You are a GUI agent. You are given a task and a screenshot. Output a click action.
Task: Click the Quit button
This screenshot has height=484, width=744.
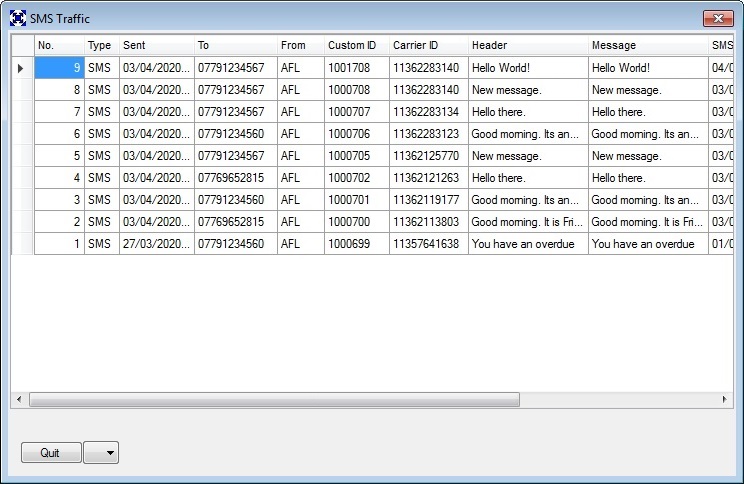tap(51, 453)
